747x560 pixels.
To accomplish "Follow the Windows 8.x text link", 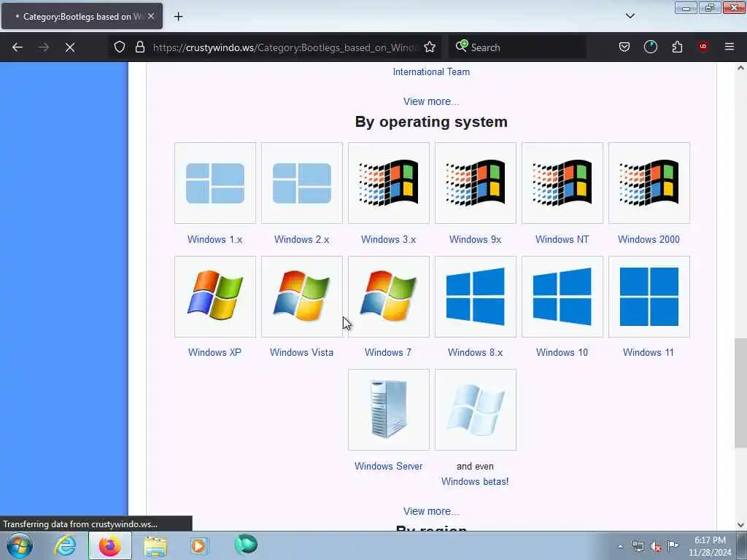I will (x=476, y=352).
